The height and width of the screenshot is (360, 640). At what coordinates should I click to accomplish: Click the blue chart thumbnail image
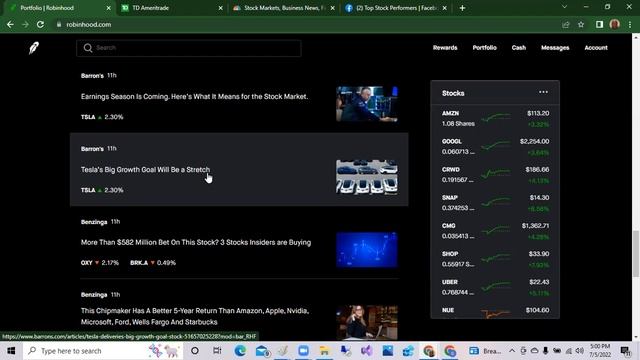(367, 250)
